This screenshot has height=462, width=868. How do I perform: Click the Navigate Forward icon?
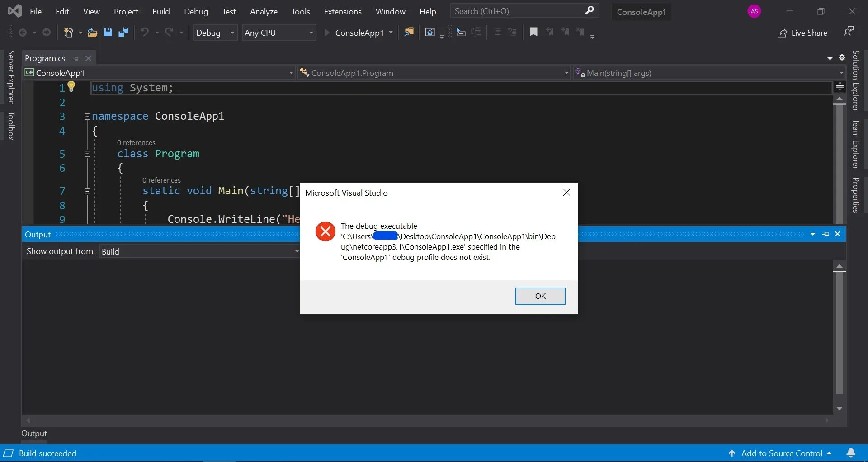[46, 33]
